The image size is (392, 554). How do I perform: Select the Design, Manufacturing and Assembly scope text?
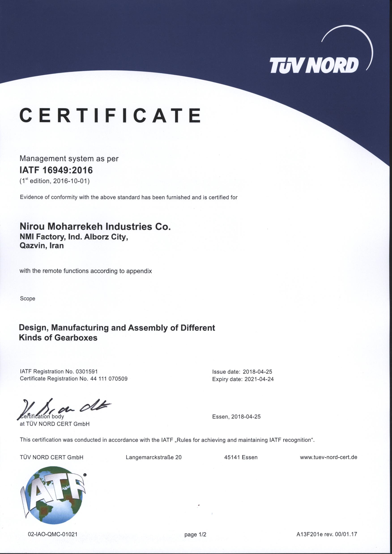[x=117, y=332]
